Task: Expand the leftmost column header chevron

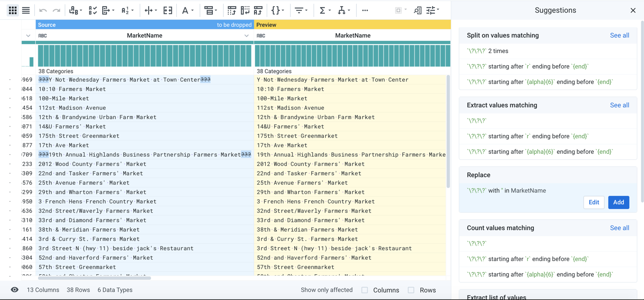Action: click(x=28, y=35)
